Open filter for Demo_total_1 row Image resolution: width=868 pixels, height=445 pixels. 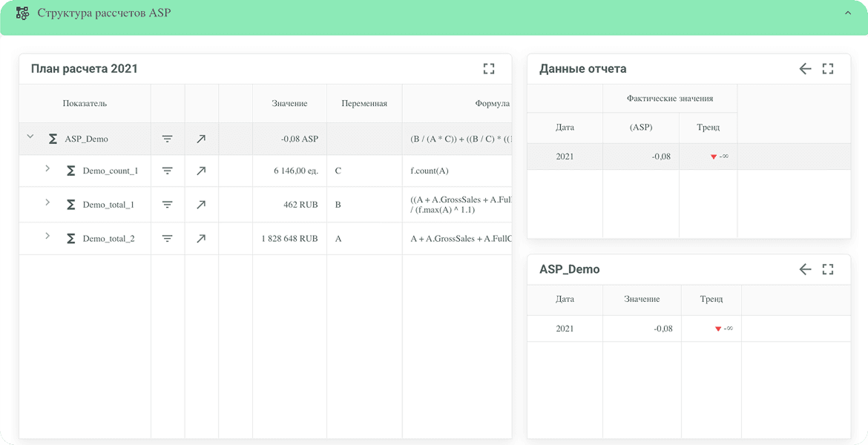(x=167, y=205)
